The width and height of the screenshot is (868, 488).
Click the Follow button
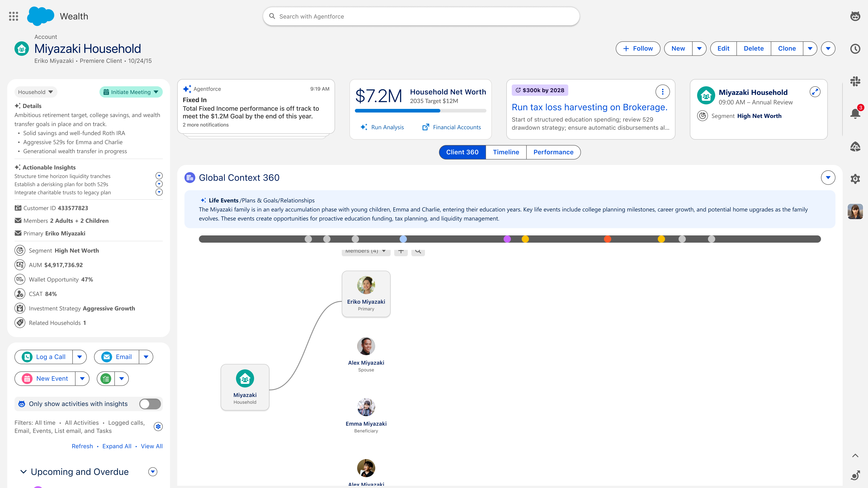coord(638,49)
